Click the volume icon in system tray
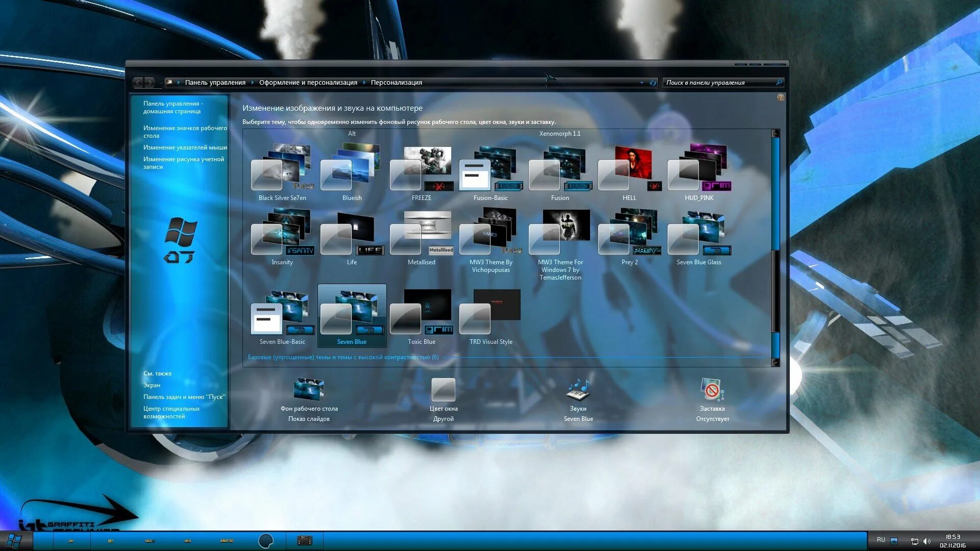The height and width of the screenshot is (551, 980). (927, 541)
